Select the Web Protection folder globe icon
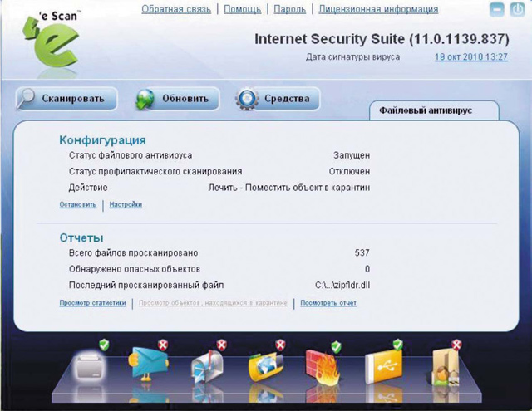This screenshot has width=532, height=411. click(266, 366)
